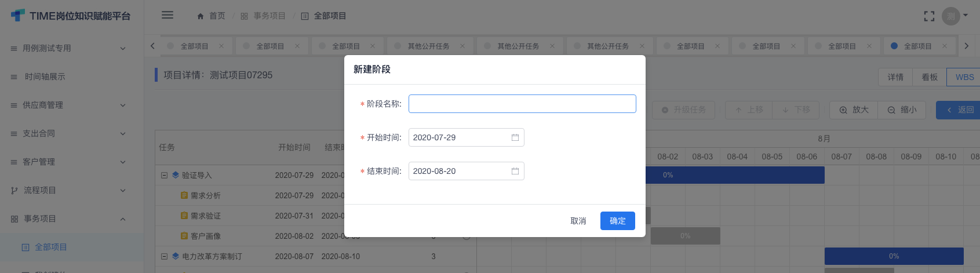980x273 pixels.
Task: Open 时间轴展示 in the sidebar
Action: [72, 77]
